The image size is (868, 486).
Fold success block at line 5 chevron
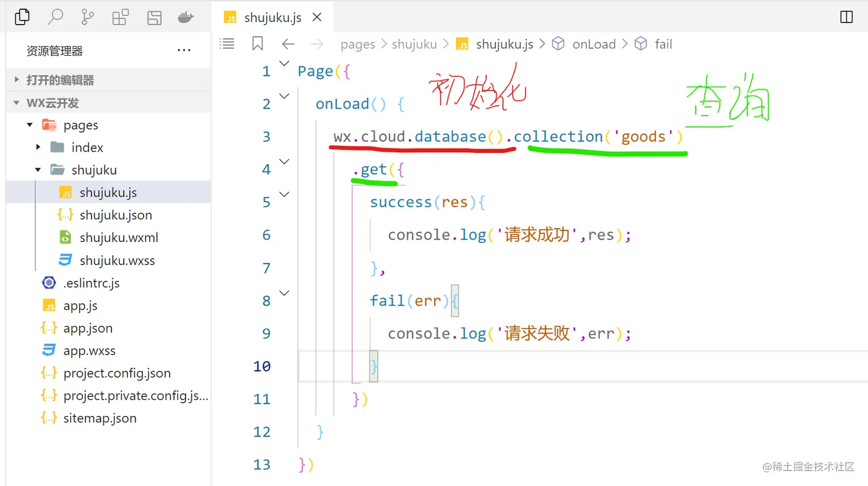coord(284,194)
